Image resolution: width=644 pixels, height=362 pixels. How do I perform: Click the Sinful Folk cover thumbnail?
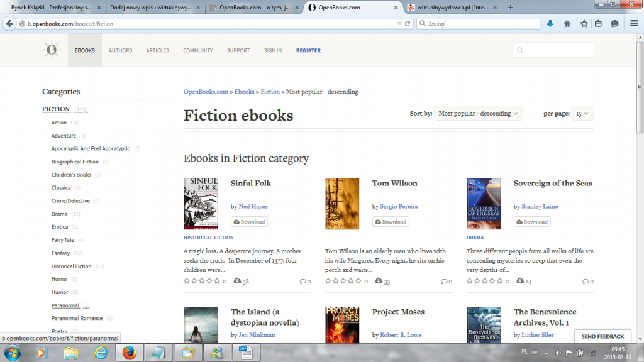coord(201,204)
